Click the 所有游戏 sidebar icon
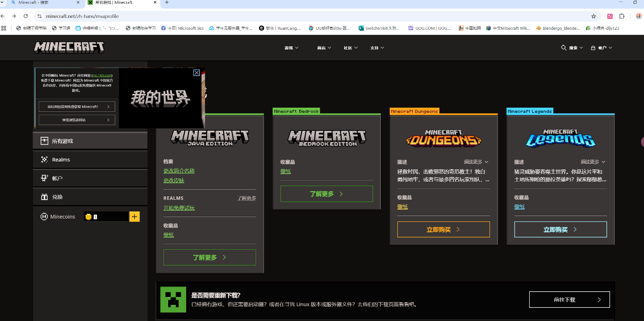The image size is (644, 321). 44,141
